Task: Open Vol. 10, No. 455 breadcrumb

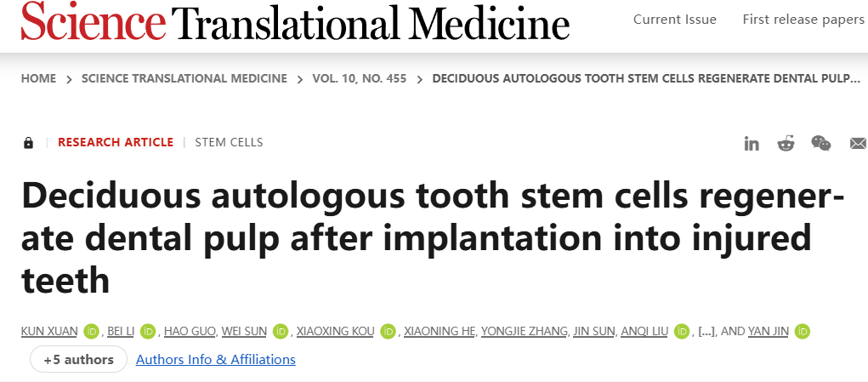Action: click(x=360, y=79)
